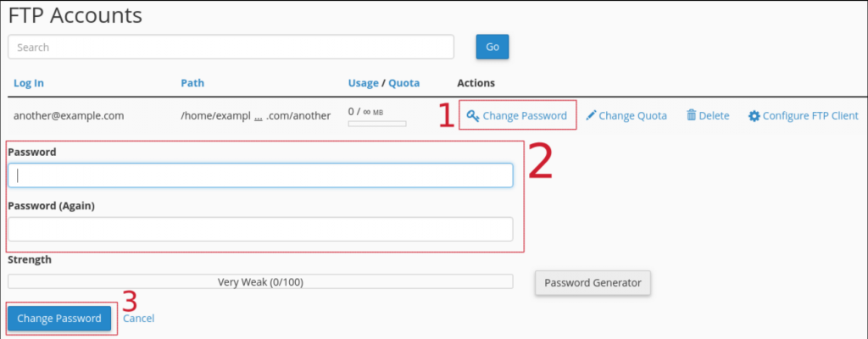Click the pencil icon for Change Quota
The height and width of the screenshot is (339, 868).
pos(591,115)
